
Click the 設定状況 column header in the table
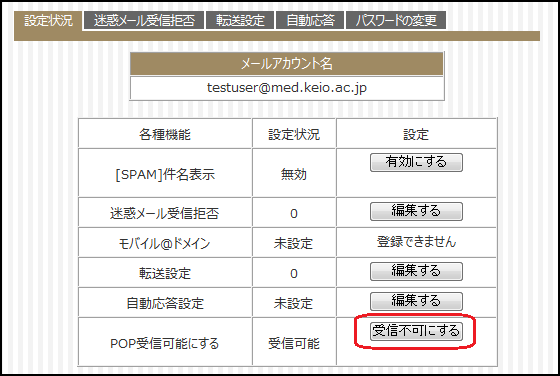[x=294, y=134]
